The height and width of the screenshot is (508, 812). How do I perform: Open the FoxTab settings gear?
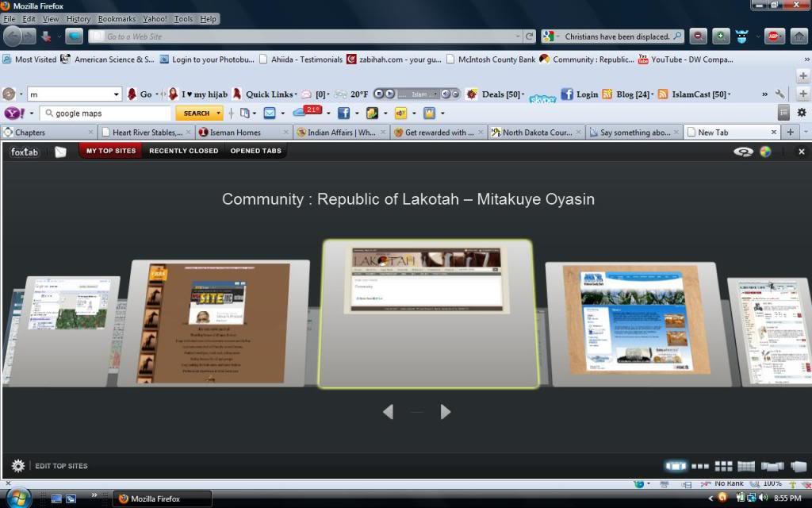click(18, 465)
